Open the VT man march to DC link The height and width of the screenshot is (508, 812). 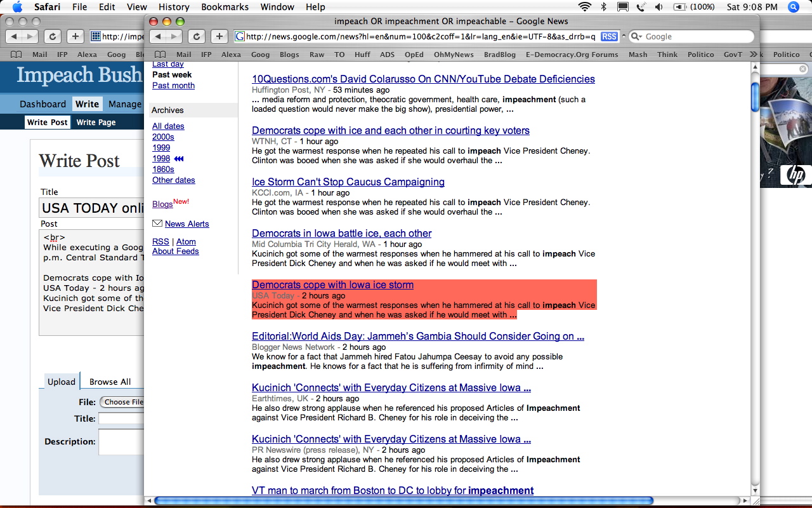click(393, 490)
